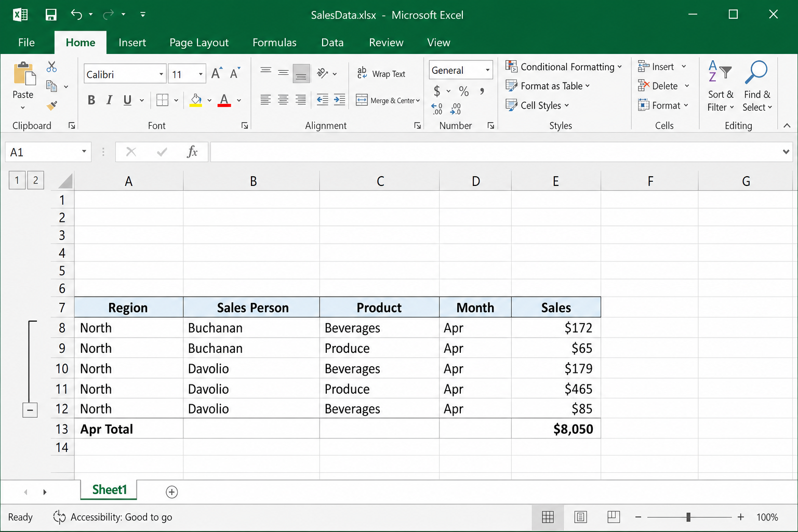Open the Calibri font name dropdown

pos(161,74)
